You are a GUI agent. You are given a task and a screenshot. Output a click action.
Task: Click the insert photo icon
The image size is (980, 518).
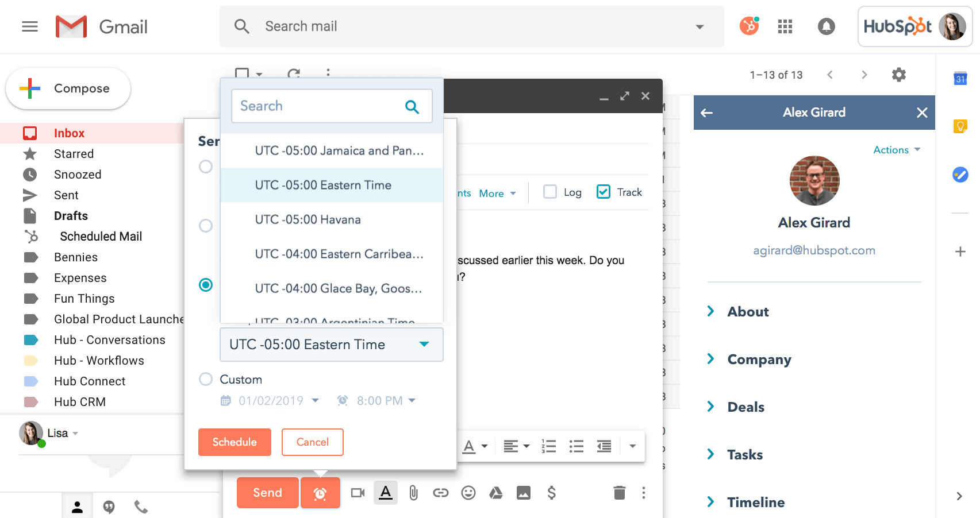pyautogui.click(x=523, y=493)
